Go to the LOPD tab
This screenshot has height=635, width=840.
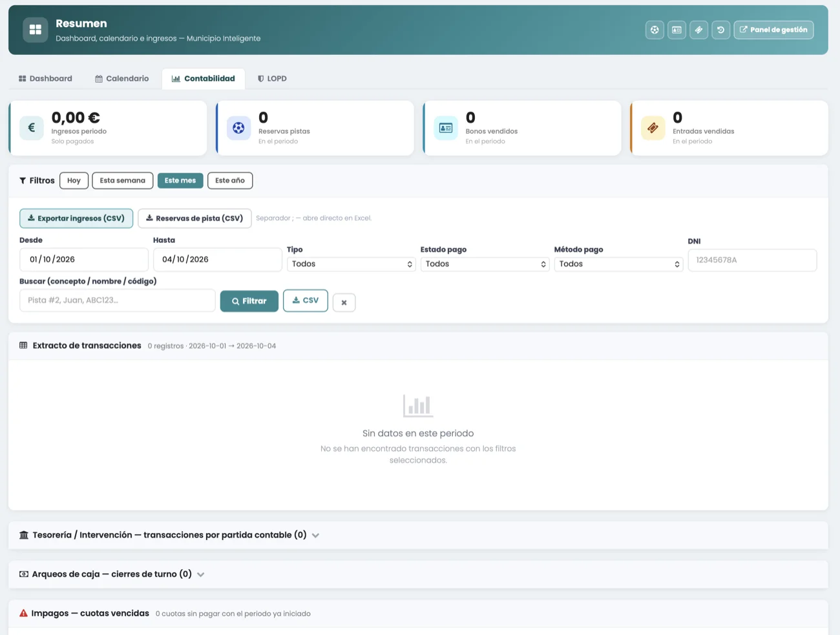(272, 79)
